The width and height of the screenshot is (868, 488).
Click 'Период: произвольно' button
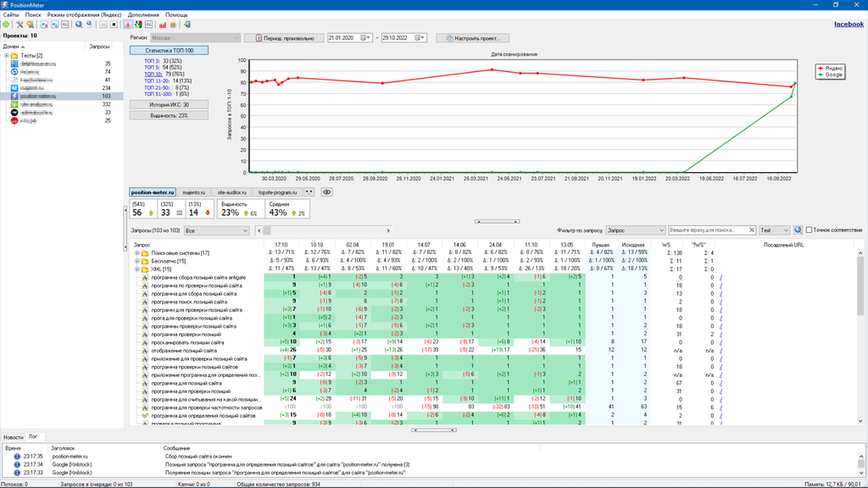pos(284,38)
